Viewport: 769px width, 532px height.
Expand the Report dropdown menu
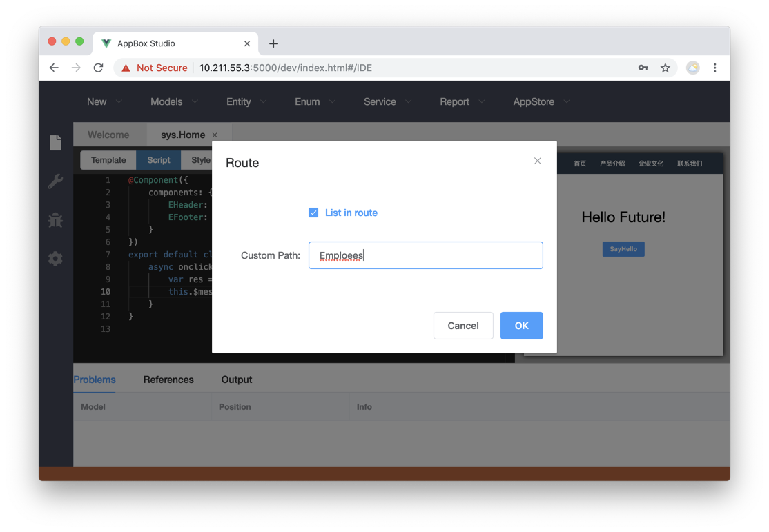(x=462, y=101)
